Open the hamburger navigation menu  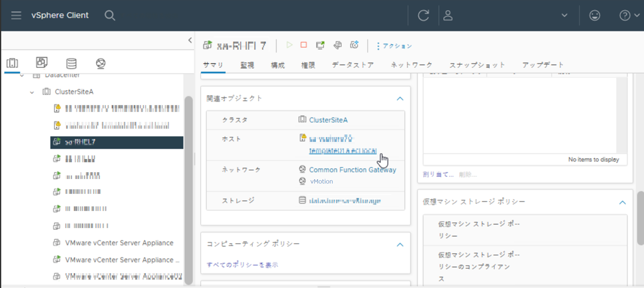pyautogui.click(x=16, y=16)
